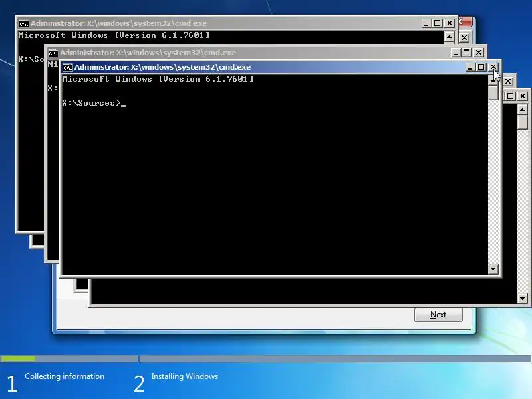Click scrollbar thumb of rightmost hidden cmd window
This screenshot has height=399, width=532.
pos(522,122)
